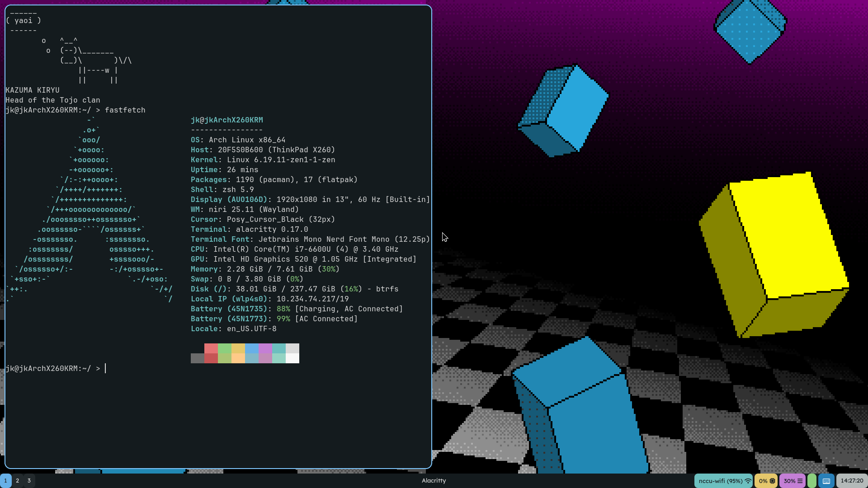This screenshot has width=868, height=488.
Task: Click the Battery (45N1735) 88% line
Action: (x=297, y=309)
